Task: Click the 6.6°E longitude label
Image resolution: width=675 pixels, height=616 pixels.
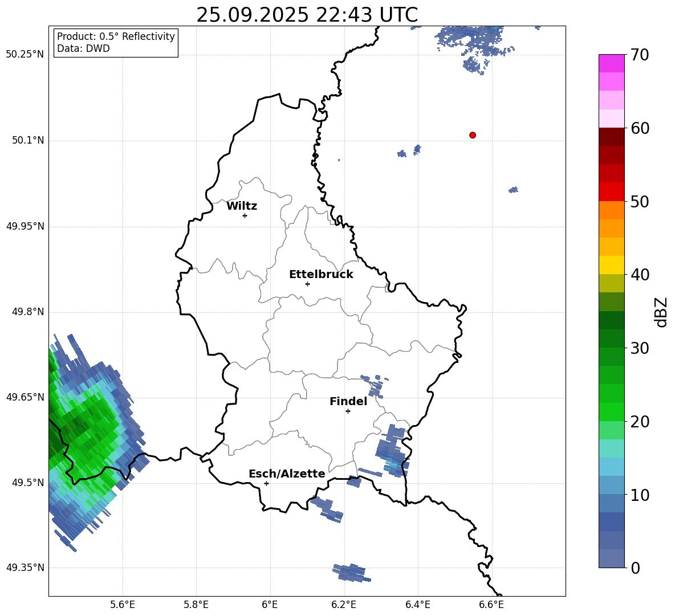Action: 491,605
